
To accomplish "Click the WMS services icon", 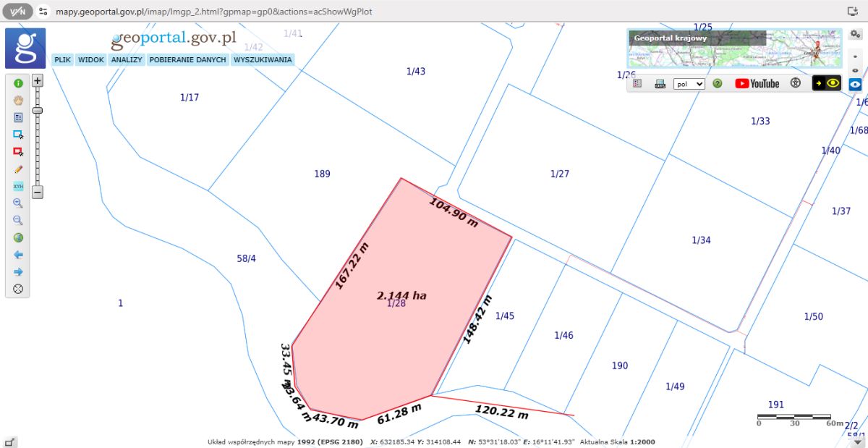I will pos(660,84).
